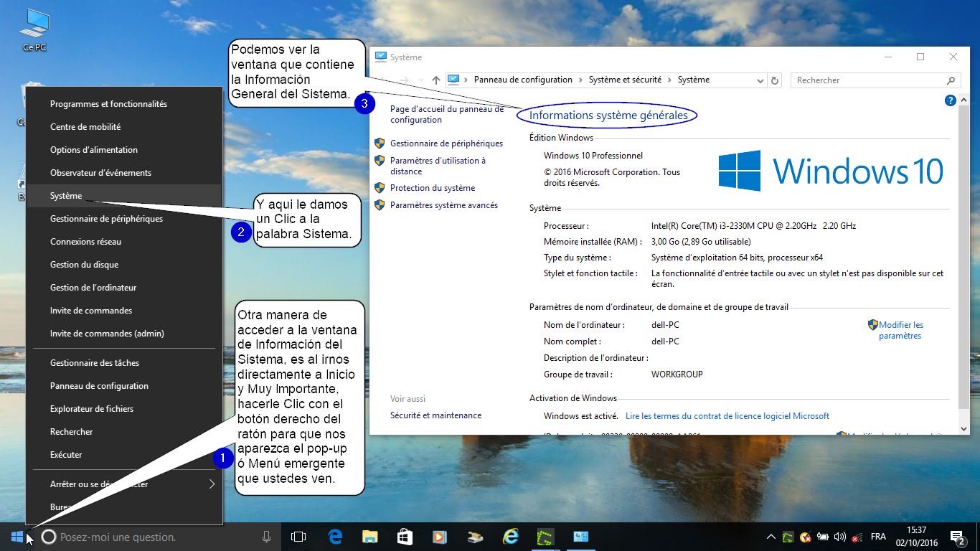This screenshot has width=980, height=551.
Task: Switch the FRA input language indicator
Action: [x=877, y=537]
